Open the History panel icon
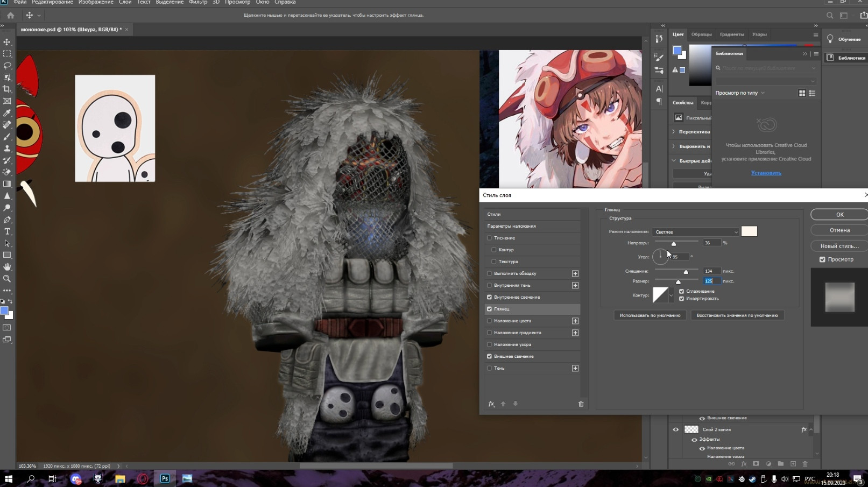The image size is (868, 487). point(659,39)
